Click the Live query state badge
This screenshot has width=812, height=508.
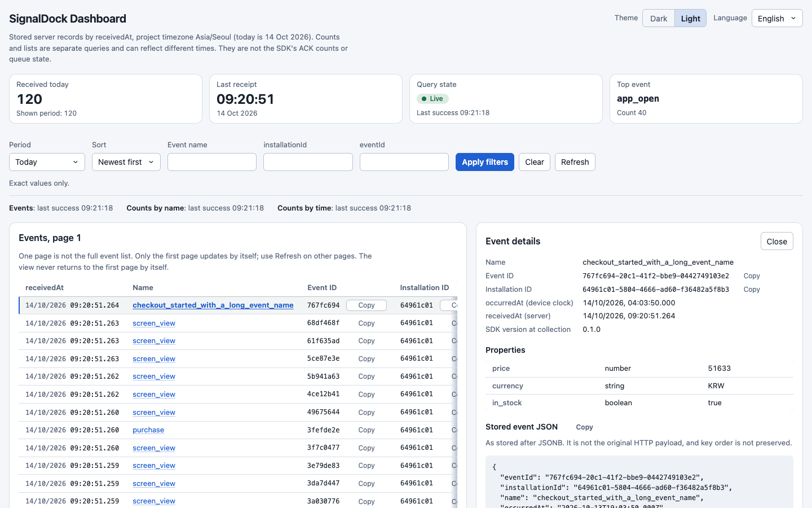(x=433, y=99)
